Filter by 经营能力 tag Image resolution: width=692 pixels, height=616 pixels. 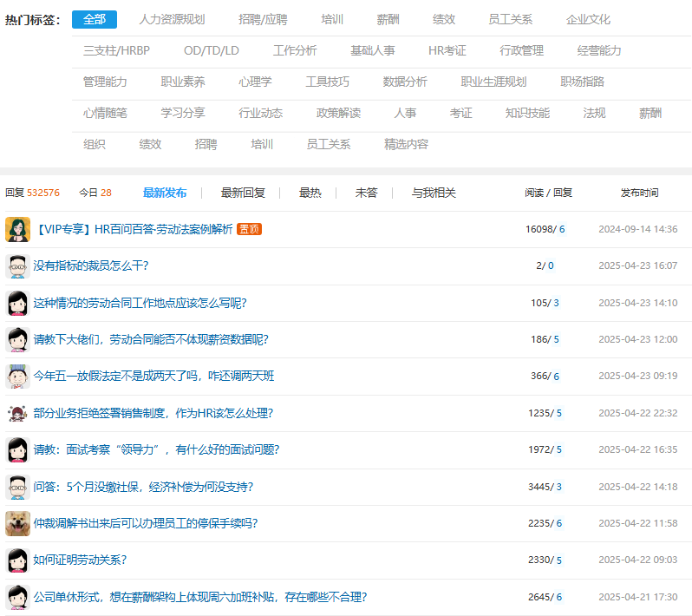[x=599, y=51]
